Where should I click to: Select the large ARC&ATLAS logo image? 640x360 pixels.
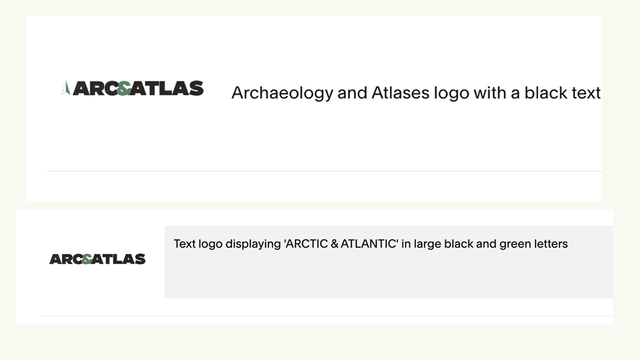pos(132,88)
